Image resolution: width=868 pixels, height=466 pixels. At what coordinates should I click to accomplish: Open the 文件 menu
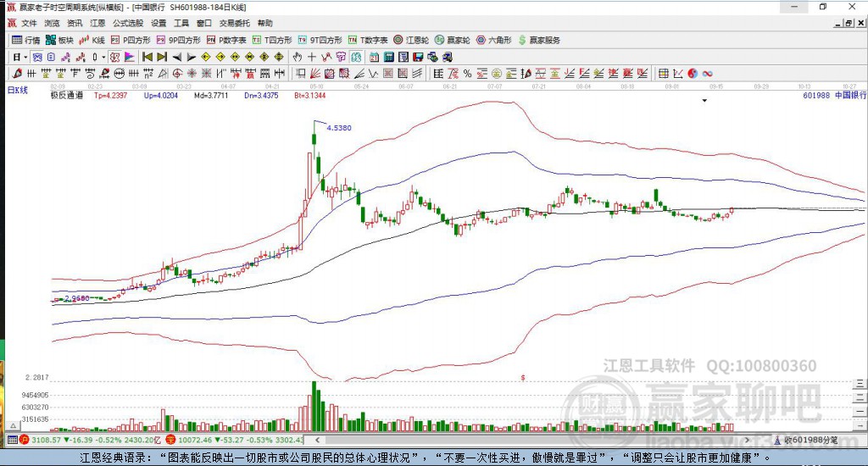click(29, 23)
